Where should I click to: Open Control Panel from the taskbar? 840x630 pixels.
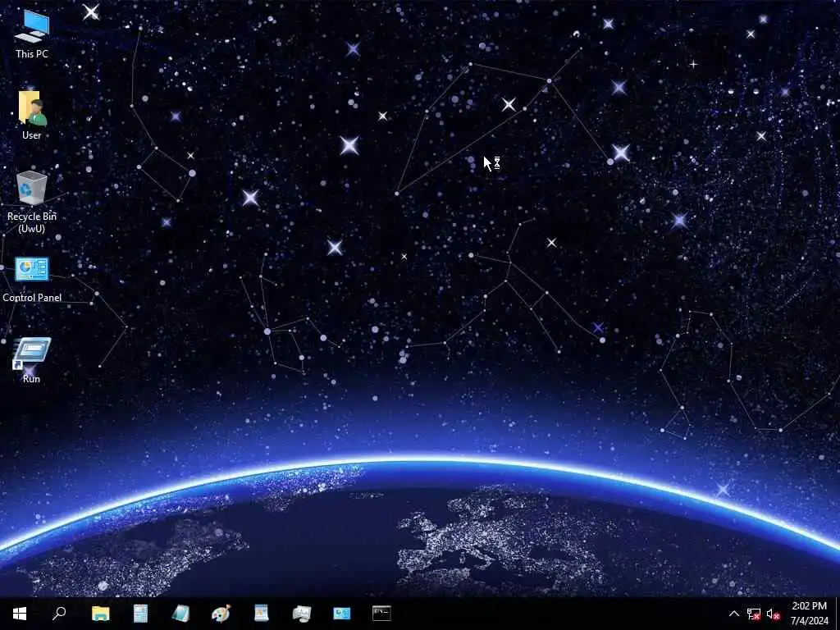coord(341,614)
